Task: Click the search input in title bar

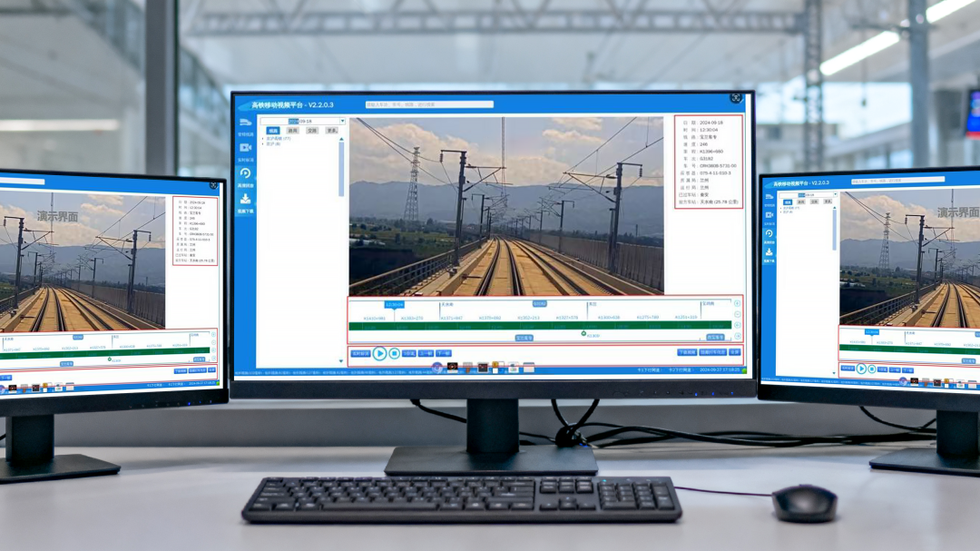Action: (428, 104)
